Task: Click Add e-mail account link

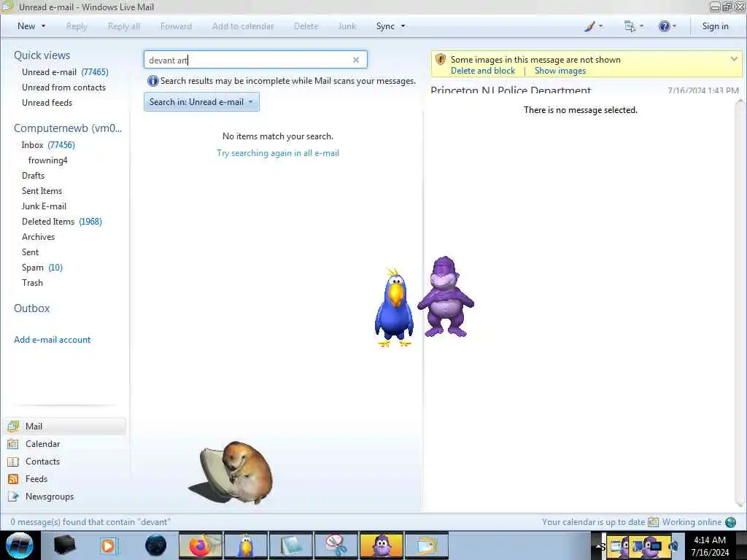Action: pos(52,340)
